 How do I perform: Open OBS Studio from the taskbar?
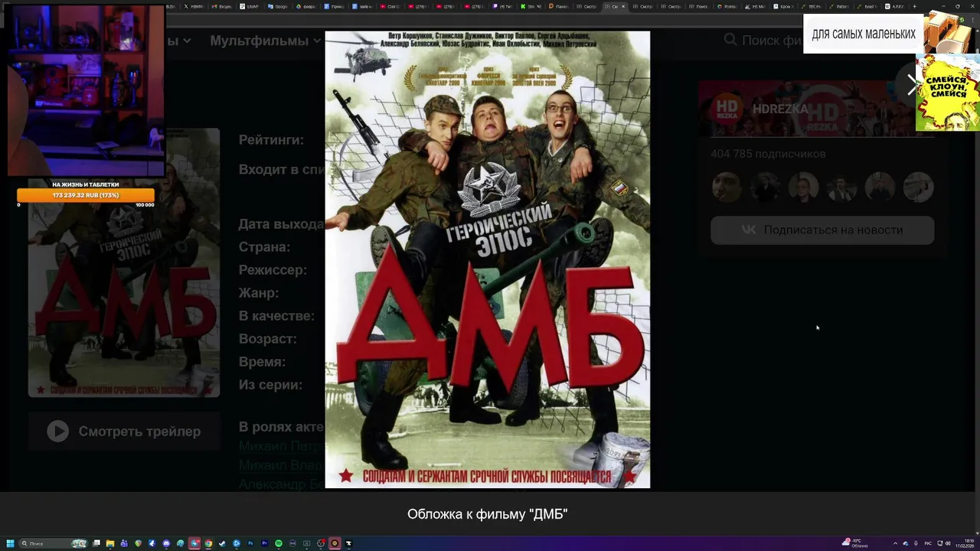321,543
